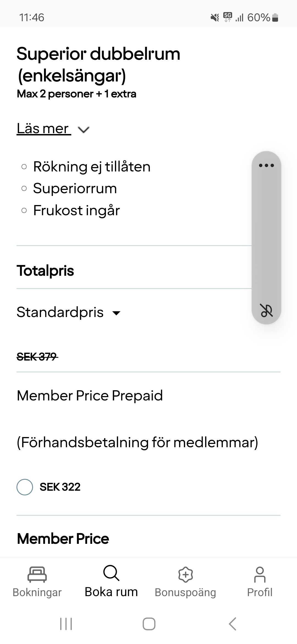Tap the Standardpris label
The width and height of the screenshot is (297, 644).
(x=60, y=312)
